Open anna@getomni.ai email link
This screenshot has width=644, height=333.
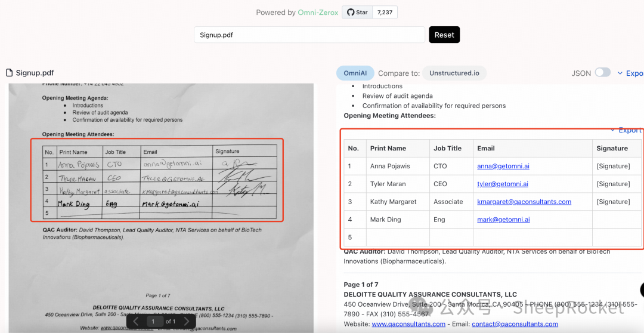[503, 166]
